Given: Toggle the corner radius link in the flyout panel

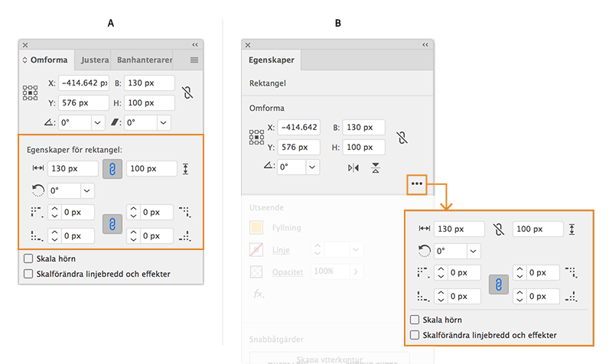Looking at the screenshot, I should pos(498,284).
